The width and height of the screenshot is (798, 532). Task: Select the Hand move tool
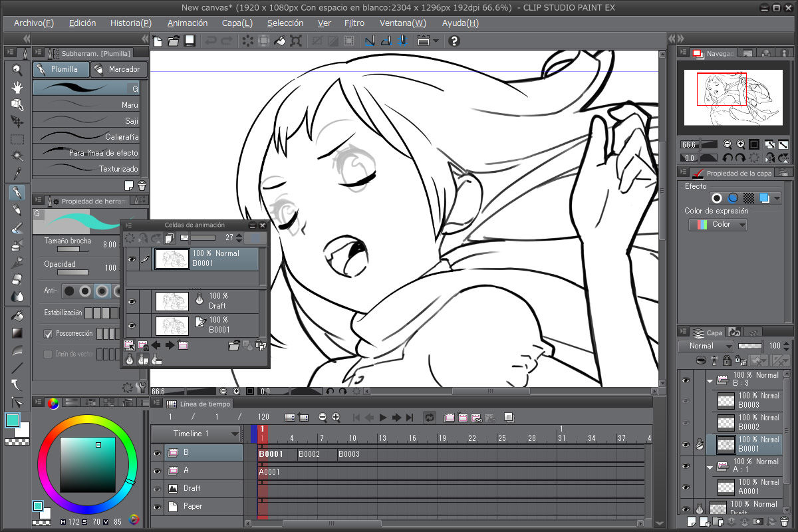pos(17,87)
